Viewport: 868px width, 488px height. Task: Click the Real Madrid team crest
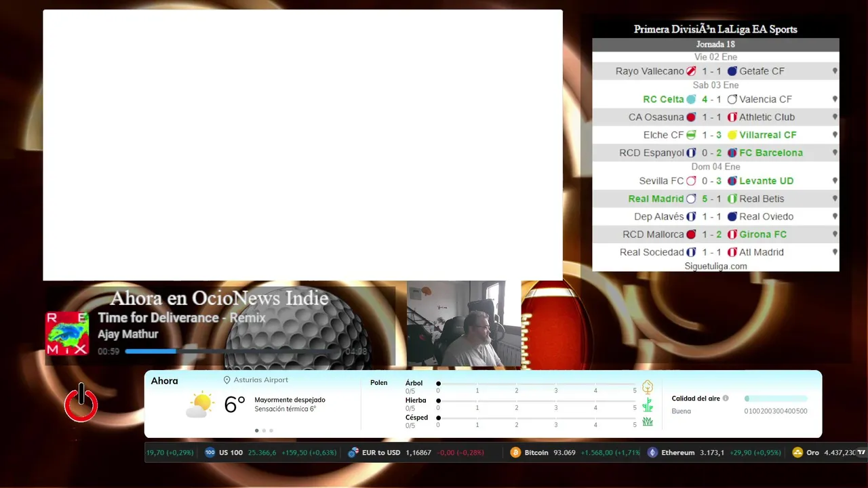point(691,199)
